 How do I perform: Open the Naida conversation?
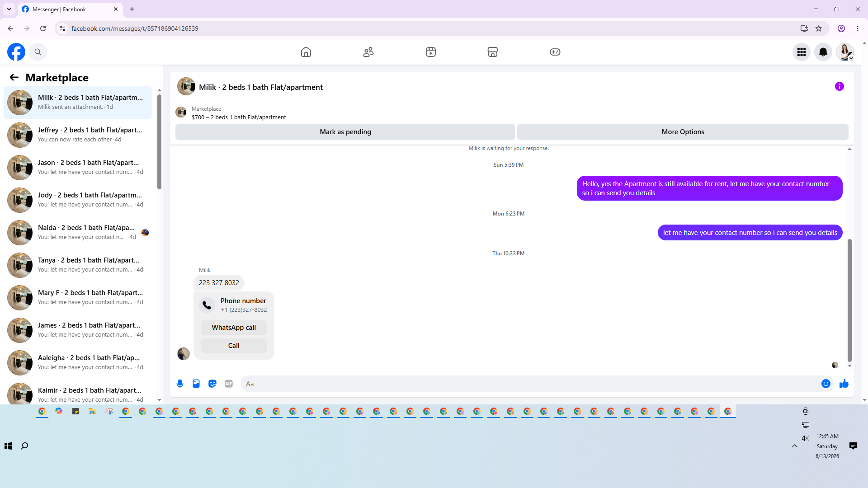78,233
